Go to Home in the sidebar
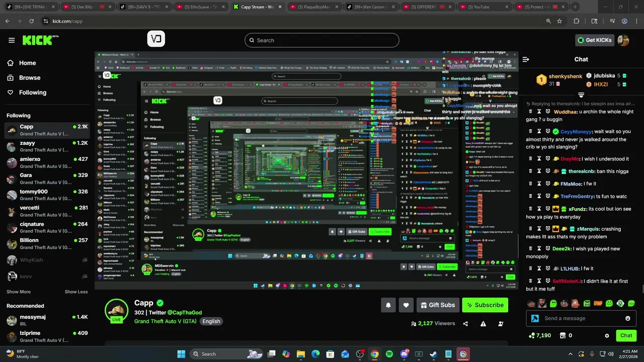644x362 pixels. point(27,63)
